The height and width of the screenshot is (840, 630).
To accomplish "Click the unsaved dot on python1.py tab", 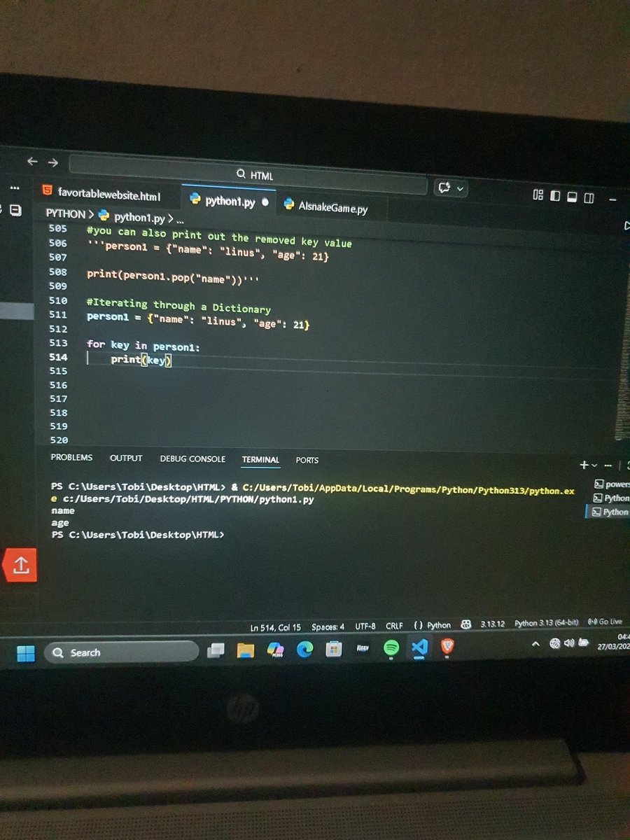I will point(265,203).
